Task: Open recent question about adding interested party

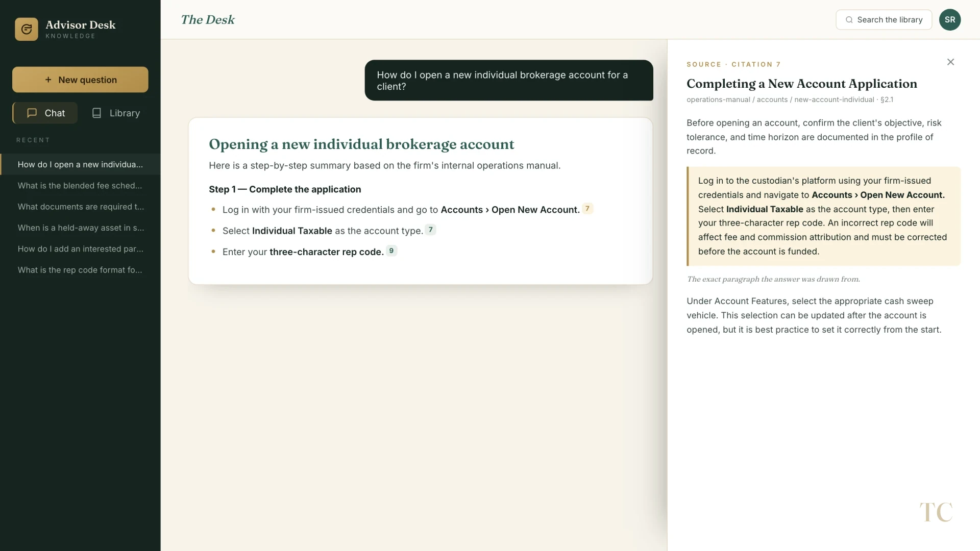Action: coord(80,249)
